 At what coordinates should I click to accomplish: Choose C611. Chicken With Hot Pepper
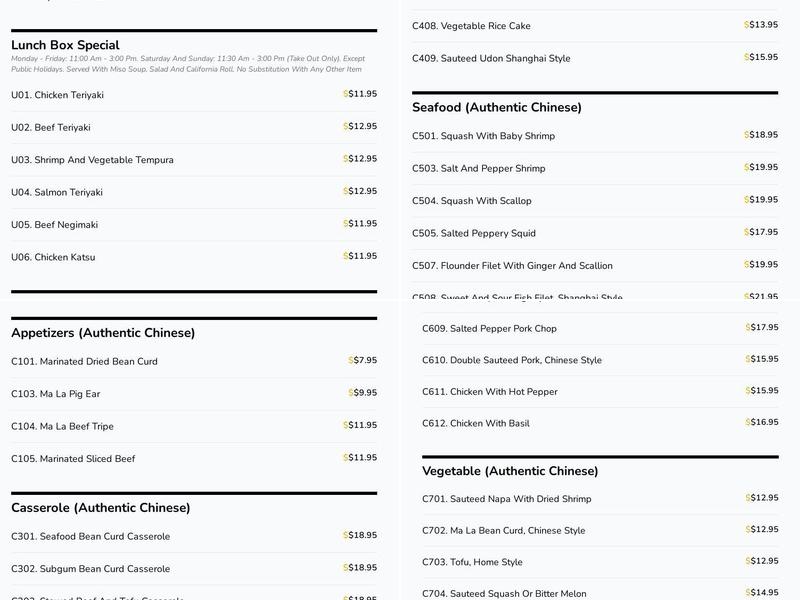tap(490, 392)
